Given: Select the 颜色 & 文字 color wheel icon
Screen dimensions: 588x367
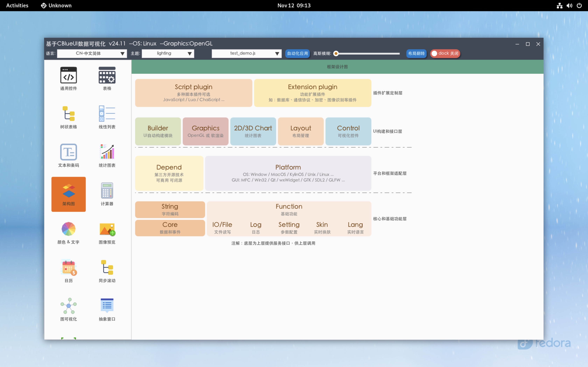Looking at the screenshot, I should (x=69, y=229).
